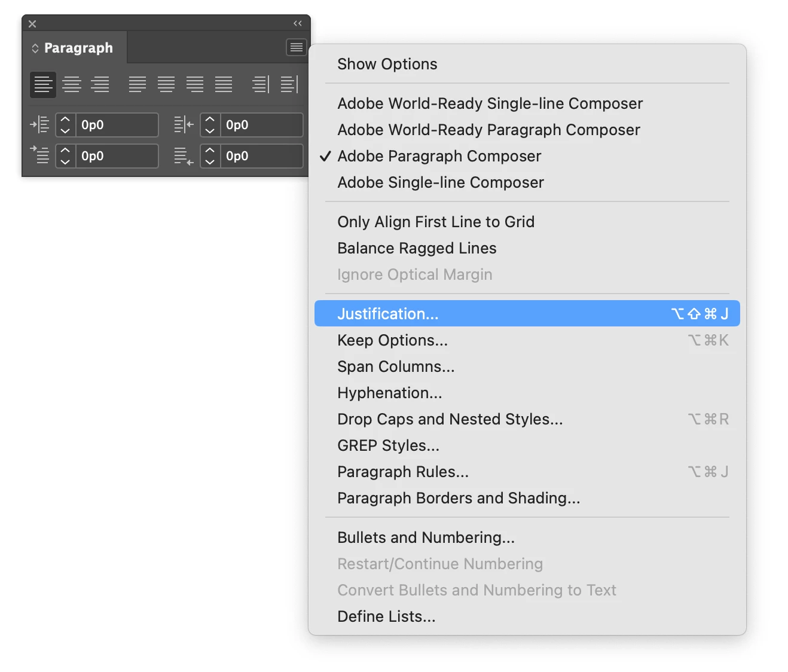This screenshot has width=788, height=672.
Task: Decrease Left Indent with down stepper arrow
Action: coord(66,131)
